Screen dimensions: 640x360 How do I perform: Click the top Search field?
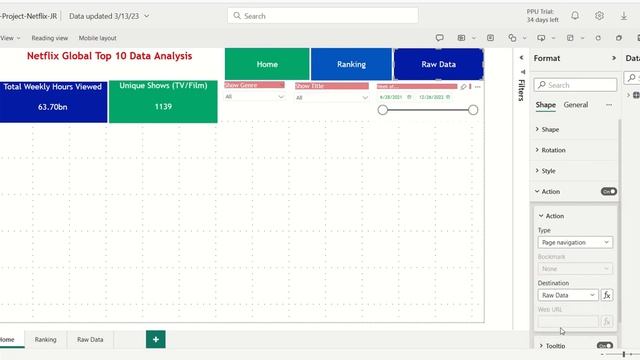(x=322, y=16)
